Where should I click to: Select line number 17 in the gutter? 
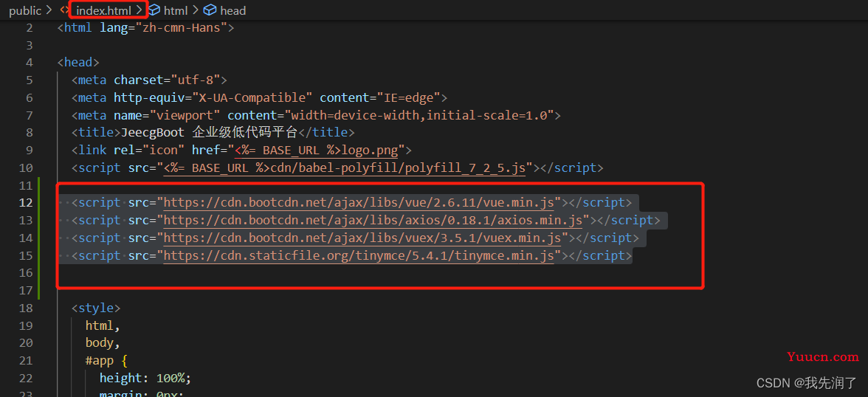[x=26, y=291]
